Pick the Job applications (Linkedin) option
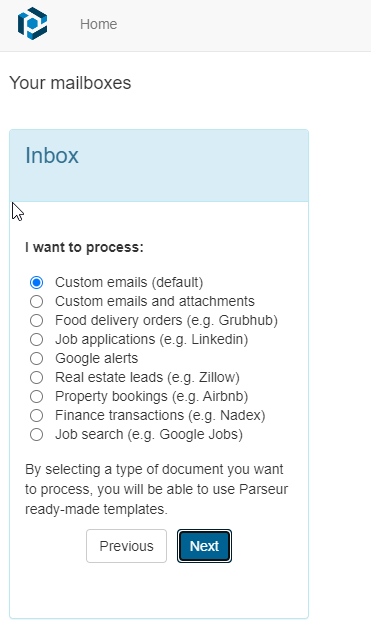Viewport: 371px width, 632px height. click(36, 339)
